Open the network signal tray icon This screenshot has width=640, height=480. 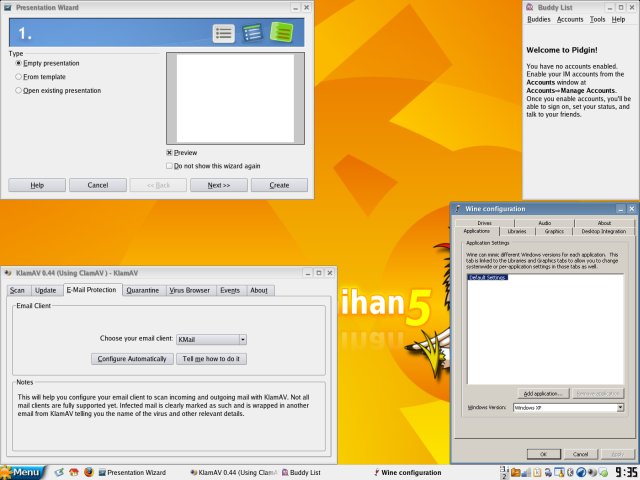pos(526,472)
